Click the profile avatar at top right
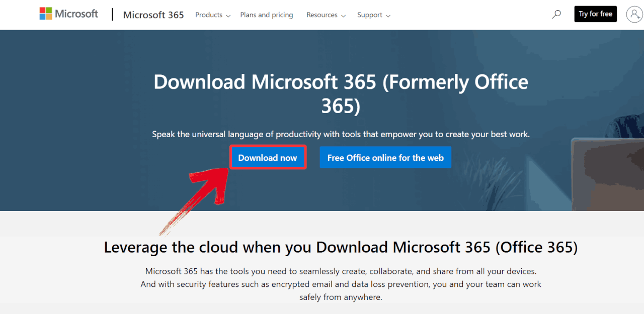 [x=633, y=14]
